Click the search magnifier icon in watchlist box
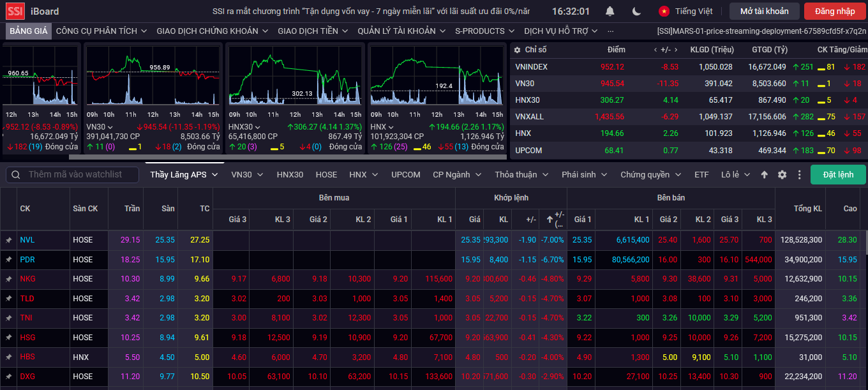This screenshot has height=390, width=868. coord(15,175)
